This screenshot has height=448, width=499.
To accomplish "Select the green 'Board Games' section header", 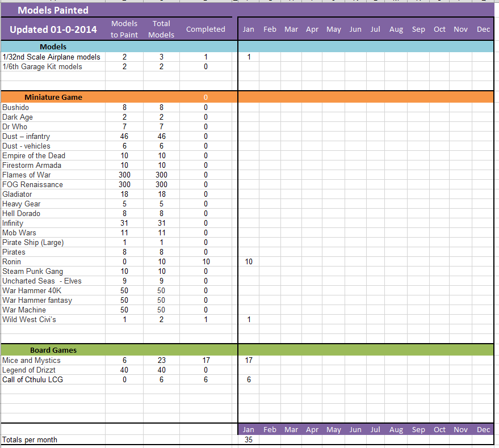I will [53, 350].
